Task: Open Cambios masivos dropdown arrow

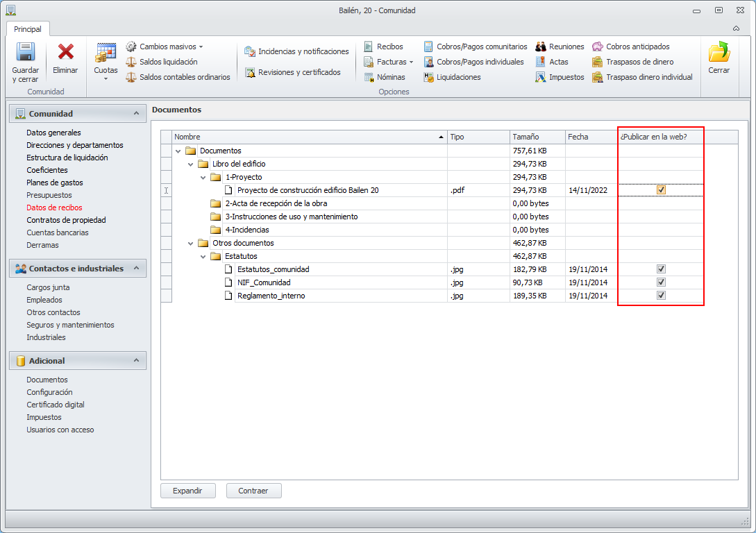Action: 201,46
